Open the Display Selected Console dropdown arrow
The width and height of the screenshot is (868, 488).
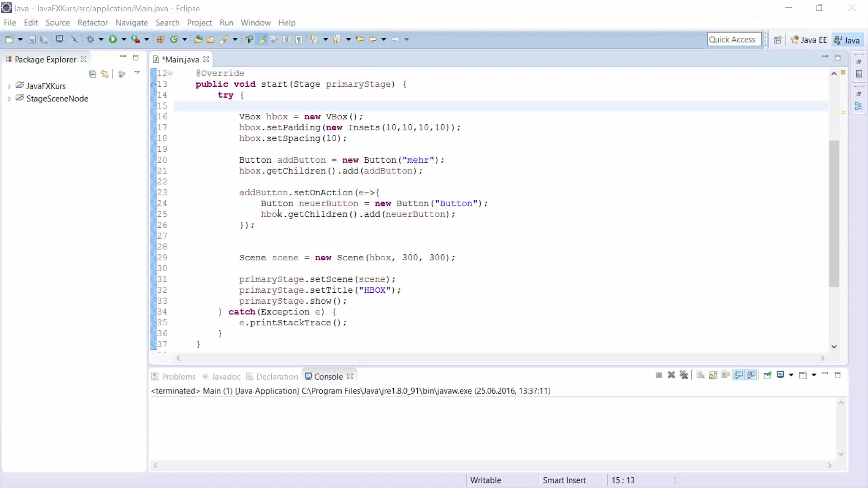[x=791, y=375]
